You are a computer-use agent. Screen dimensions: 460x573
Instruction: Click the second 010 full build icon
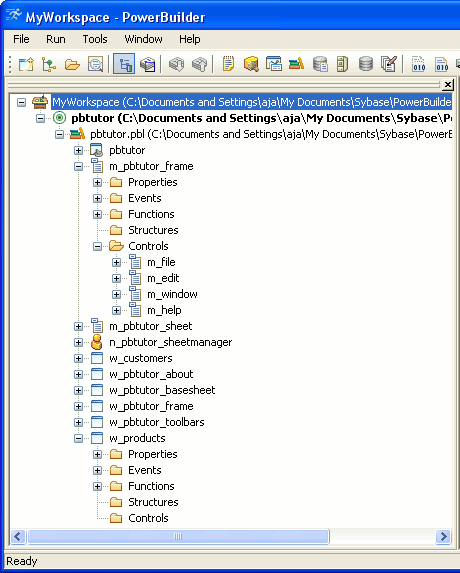click(441, 64)
